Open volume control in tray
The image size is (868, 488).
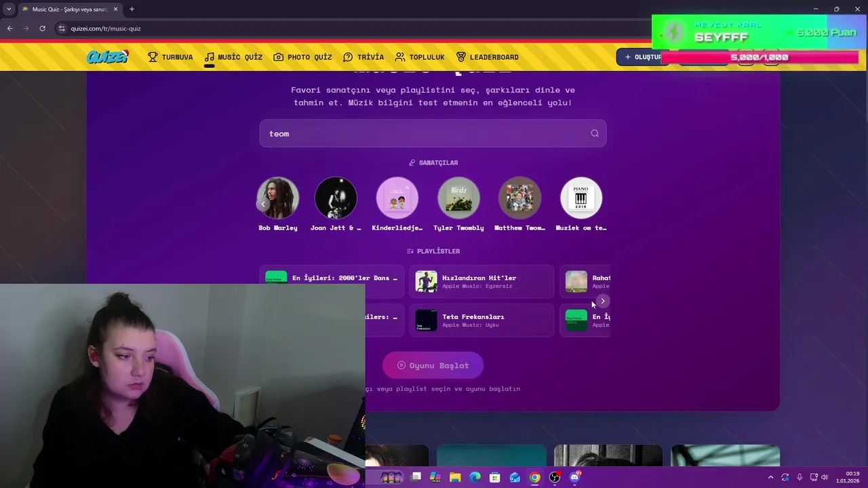pyautogui.click(x=825, y=477)
